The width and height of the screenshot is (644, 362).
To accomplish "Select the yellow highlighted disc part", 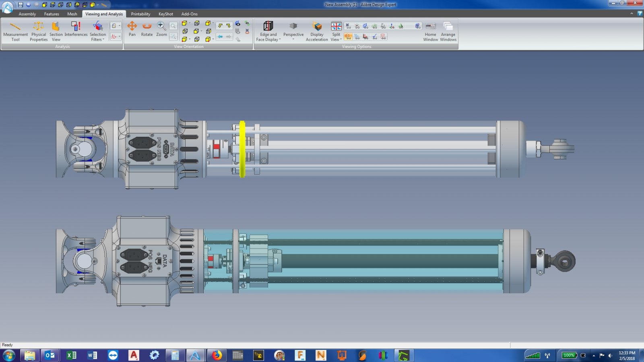I will 242,149.
